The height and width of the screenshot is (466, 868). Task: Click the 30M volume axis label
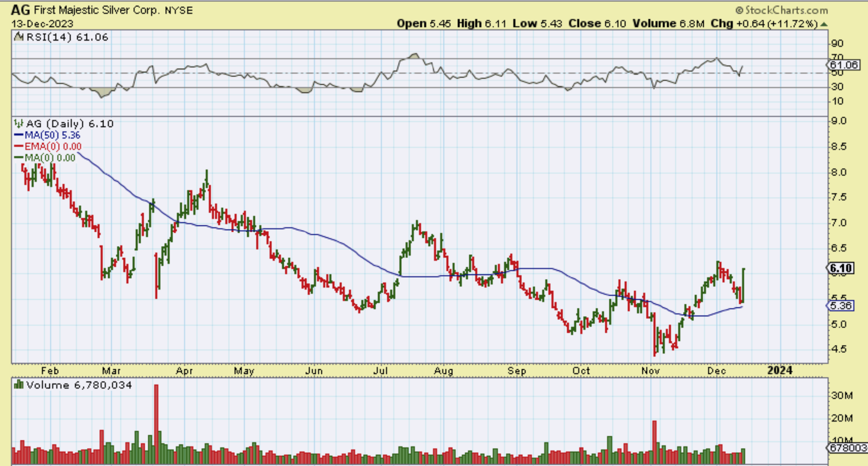(x=841, y=395)
